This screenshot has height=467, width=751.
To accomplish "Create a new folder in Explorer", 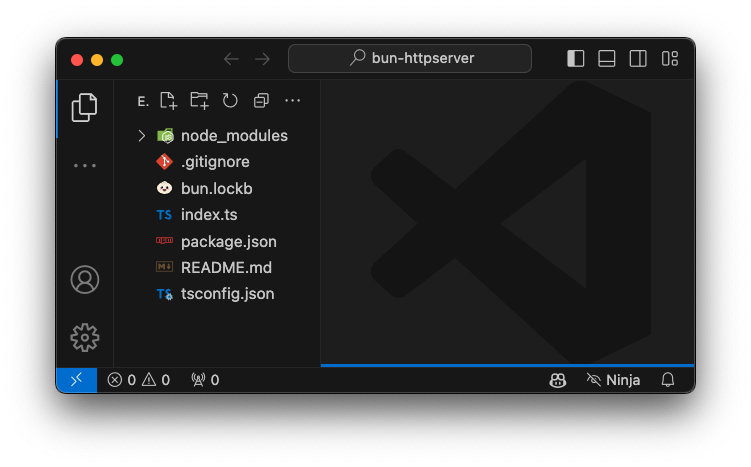I will [x=199, y=101].
